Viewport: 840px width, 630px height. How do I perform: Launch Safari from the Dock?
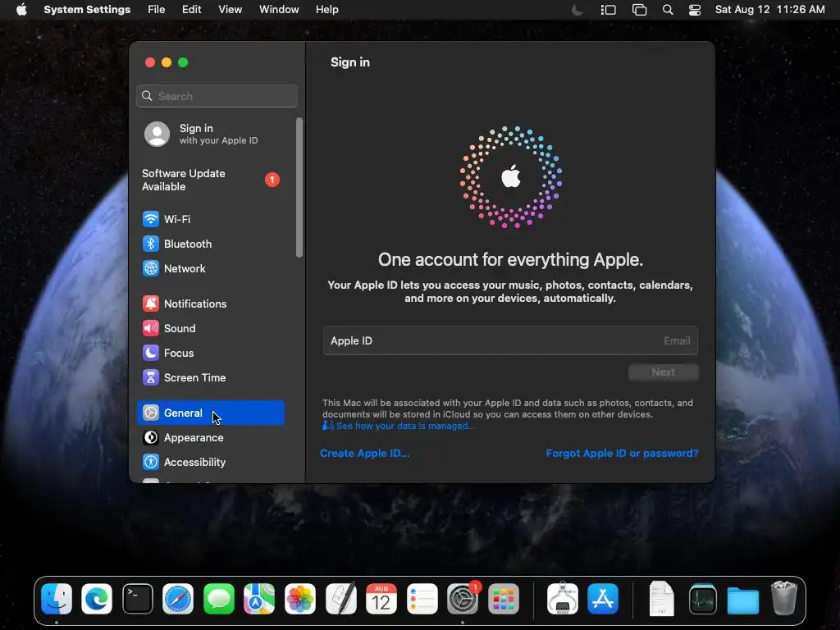[x=178, y=599]
